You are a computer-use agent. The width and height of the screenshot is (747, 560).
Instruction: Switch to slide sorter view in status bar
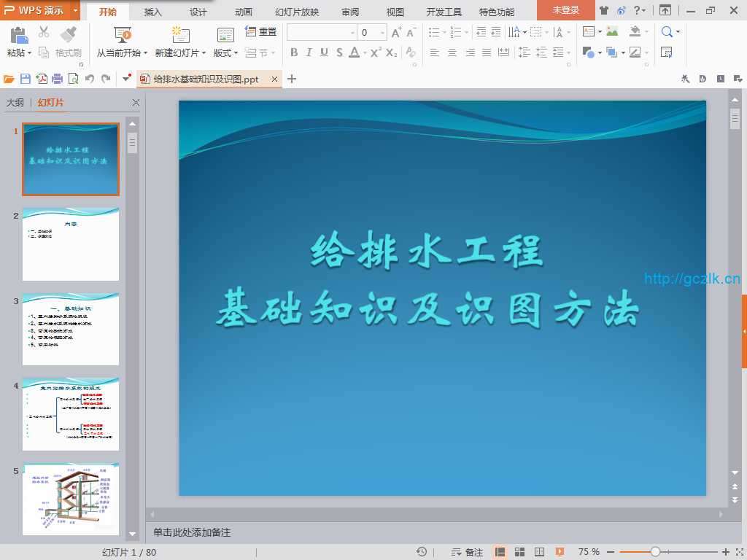click(x=520, y=552)
